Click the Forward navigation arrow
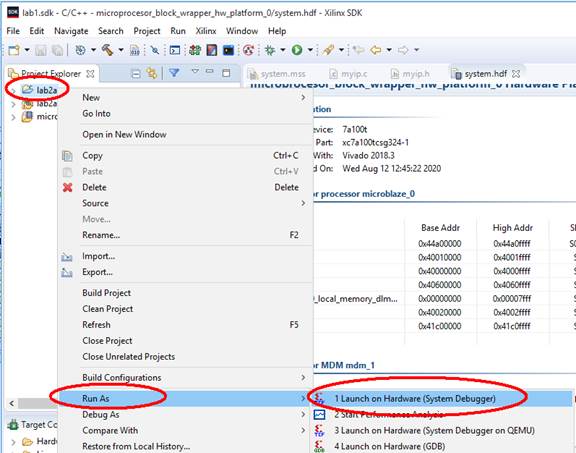This screenshot has width=576, height=453. (403, 50)
